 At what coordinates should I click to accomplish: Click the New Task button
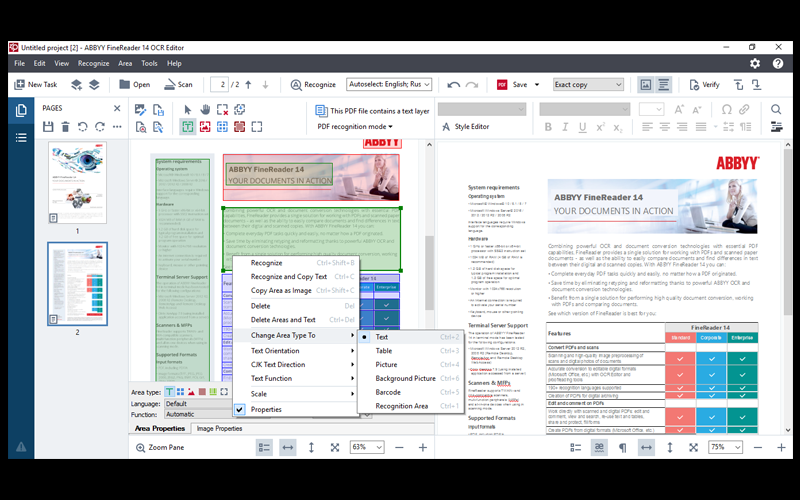pyautogui.click(x=36, y=85)
